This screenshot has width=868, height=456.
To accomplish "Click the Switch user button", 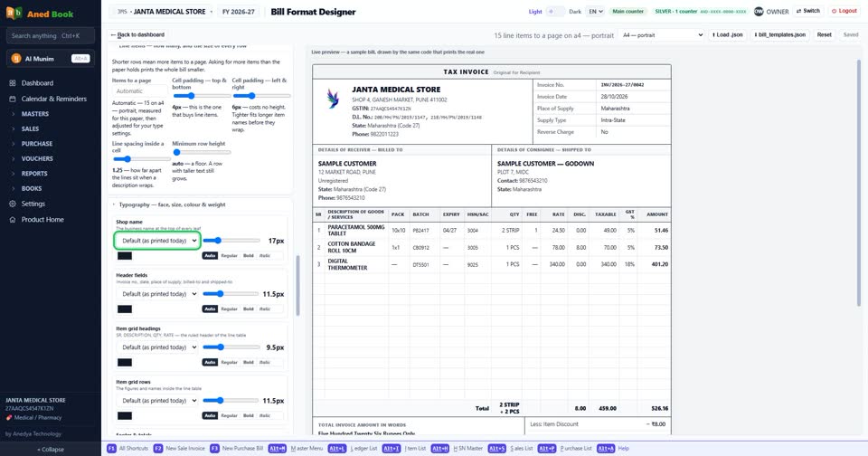I will tap(807, 11).
